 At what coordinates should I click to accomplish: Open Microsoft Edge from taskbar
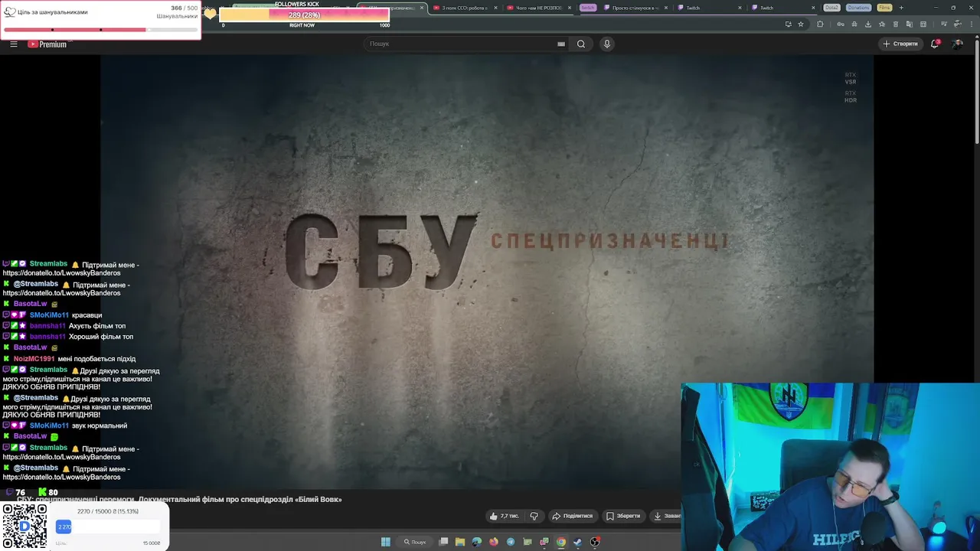[477, 542]
